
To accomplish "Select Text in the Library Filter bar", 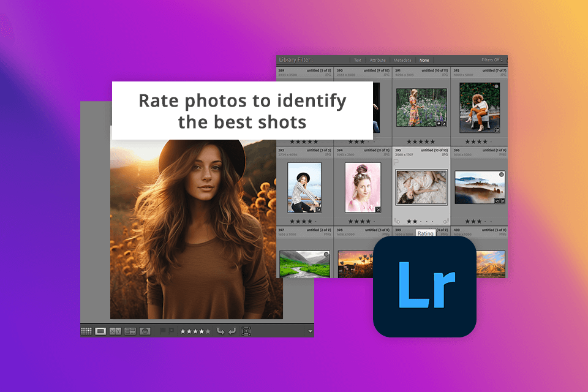I will [x=358, y=60].
